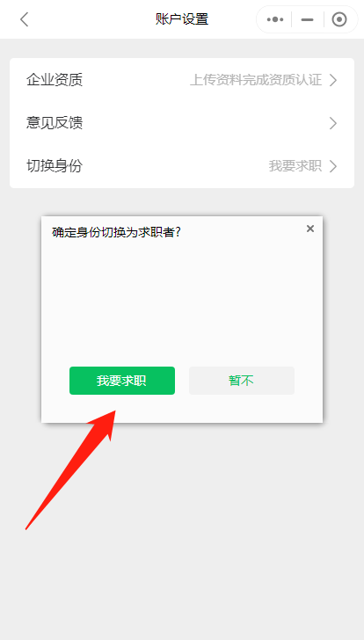Confirm switching with 我要求职 green button
The image size is (364, 640).
point(122,381)
